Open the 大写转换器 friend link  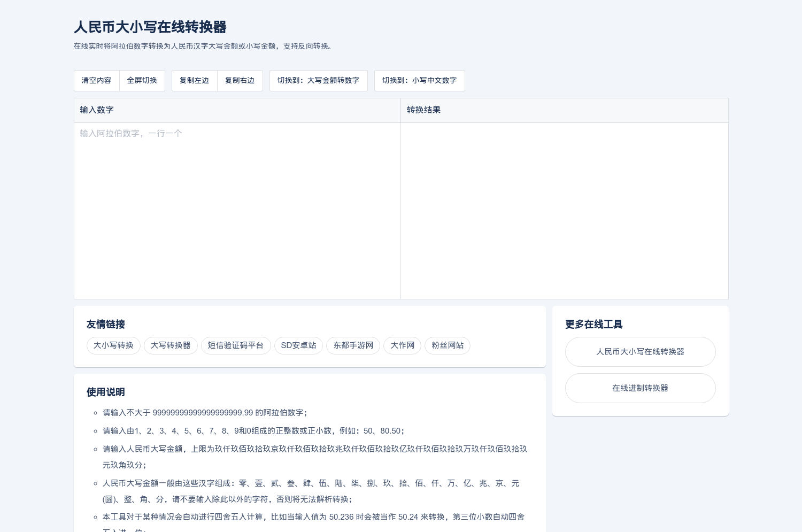(x=171, y=345)
